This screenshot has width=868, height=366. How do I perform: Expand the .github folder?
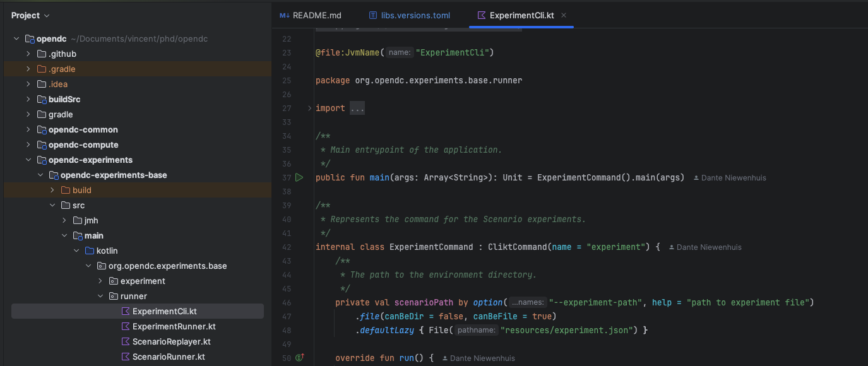pos(28,54)
